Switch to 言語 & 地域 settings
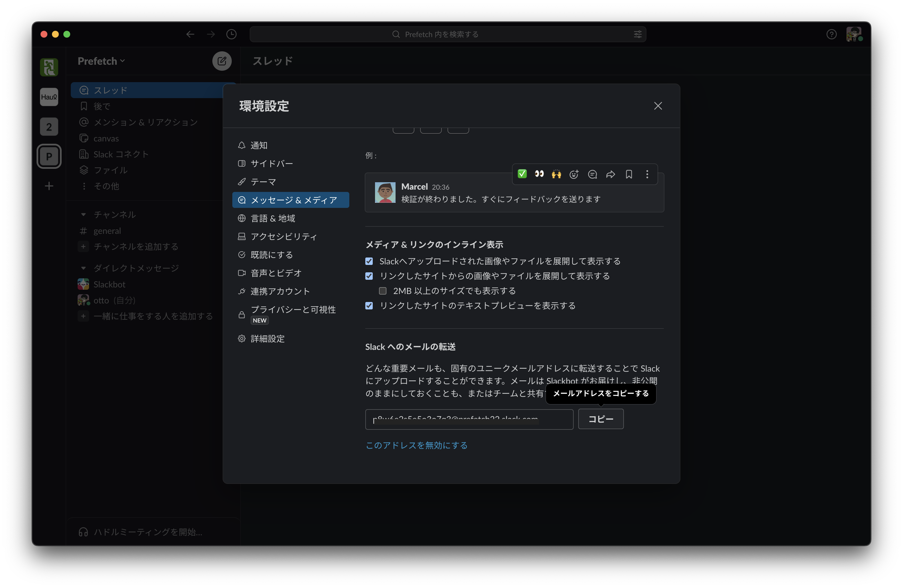903x588 pixels. (273, 218)
